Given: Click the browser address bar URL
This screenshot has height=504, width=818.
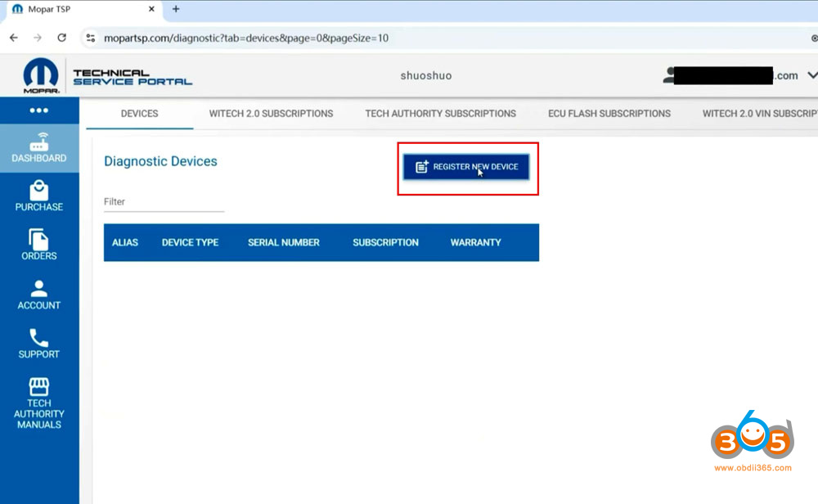Looking at the screenshot, I should (x=245, y=38).
